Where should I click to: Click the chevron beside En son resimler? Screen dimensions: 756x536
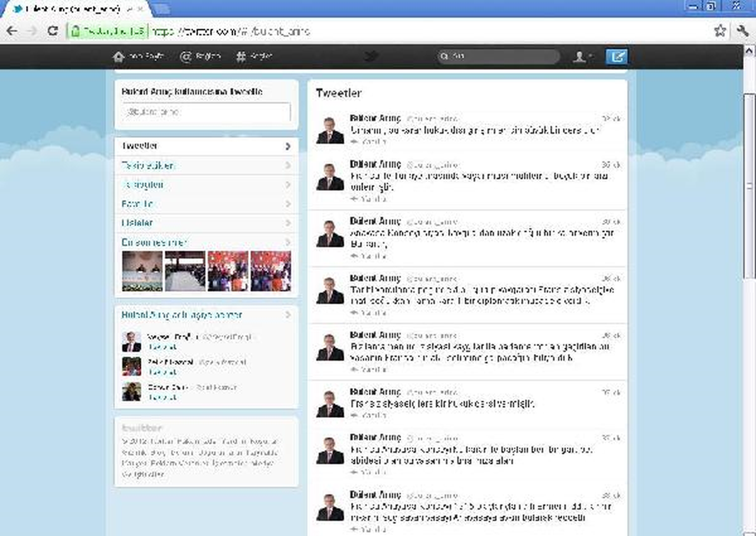click(x=288, y=242)
